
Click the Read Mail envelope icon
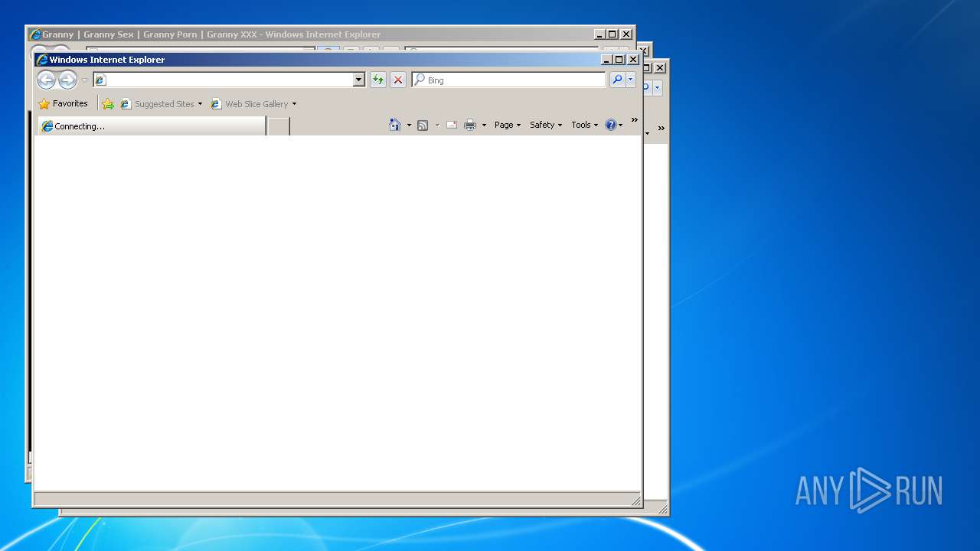pyautogui.click(x=452, y=125)
